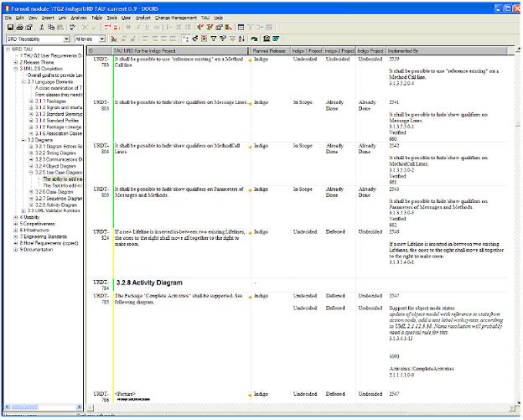Open the TAU menu

205,18
